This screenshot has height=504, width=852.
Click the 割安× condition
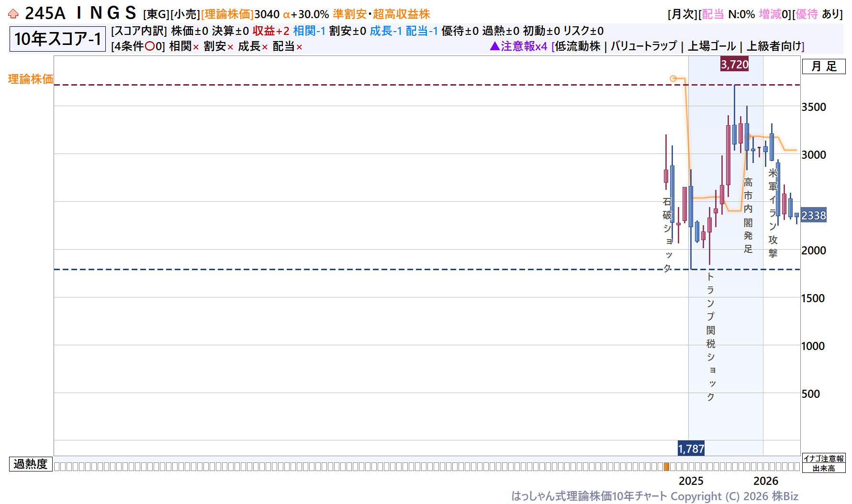(219, 46)
